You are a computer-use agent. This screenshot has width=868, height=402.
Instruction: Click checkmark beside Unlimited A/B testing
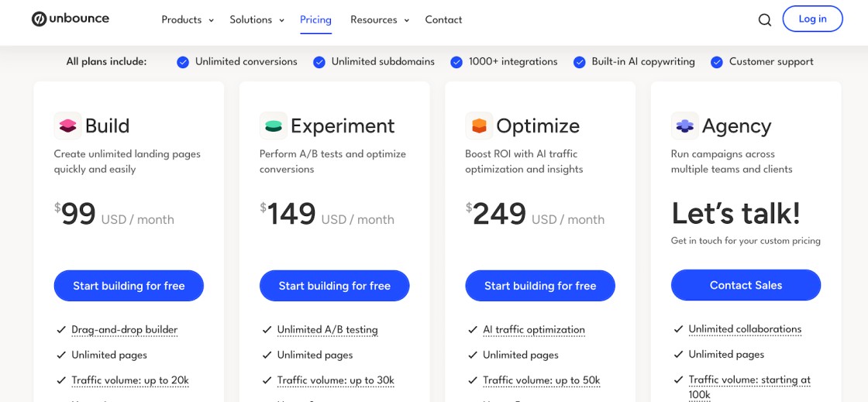tap(267, 330)
